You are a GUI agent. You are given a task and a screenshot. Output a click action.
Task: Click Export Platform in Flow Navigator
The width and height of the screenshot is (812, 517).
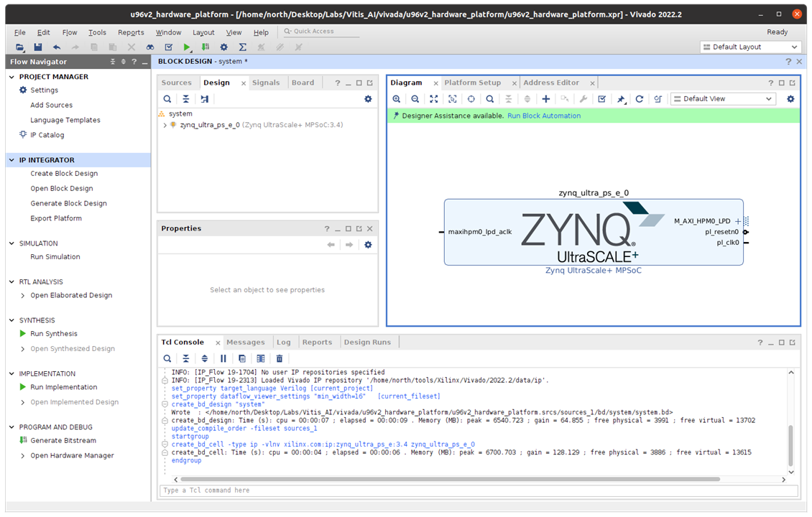(x=56, y=218)
